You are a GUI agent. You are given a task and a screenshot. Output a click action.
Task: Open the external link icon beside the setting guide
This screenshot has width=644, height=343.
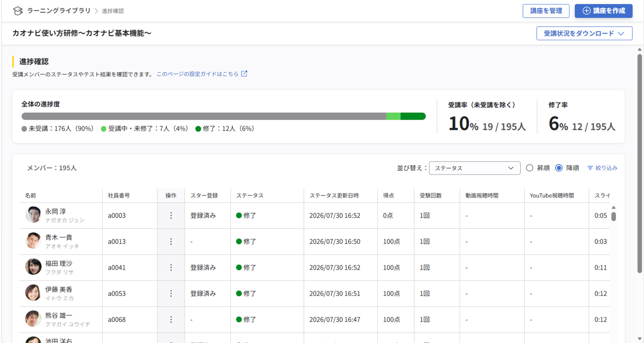click(x=244, y=74)
